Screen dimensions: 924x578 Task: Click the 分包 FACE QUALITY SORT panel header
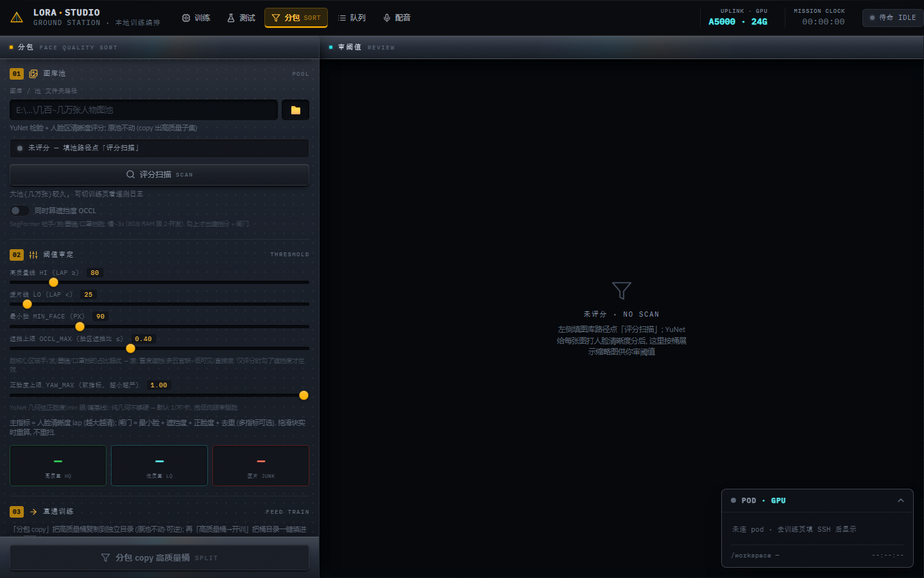click(x=159, y=48)
